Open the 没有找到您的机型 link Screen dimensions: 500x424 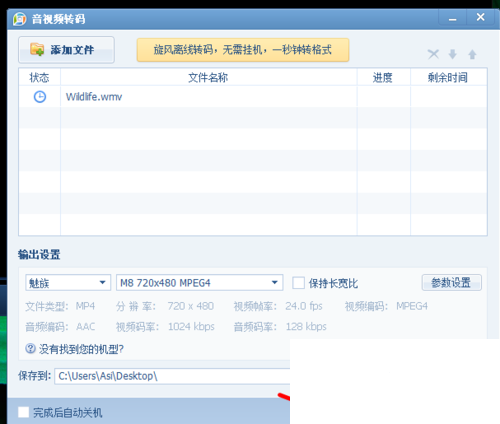pyautogui.click(x=81, y=349)
